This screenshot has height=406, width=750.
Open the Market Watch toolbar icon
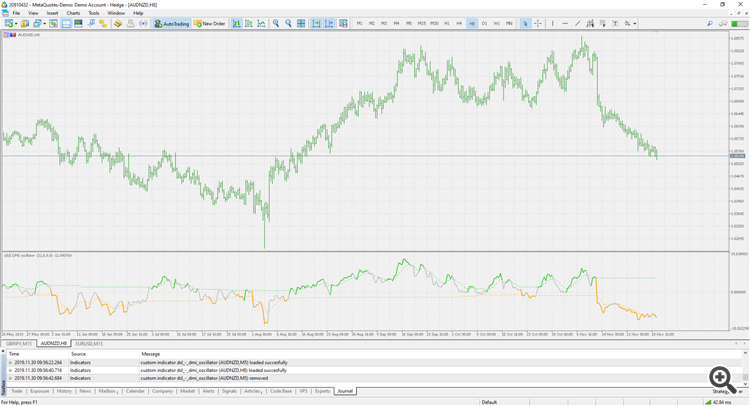coord(54,23)
